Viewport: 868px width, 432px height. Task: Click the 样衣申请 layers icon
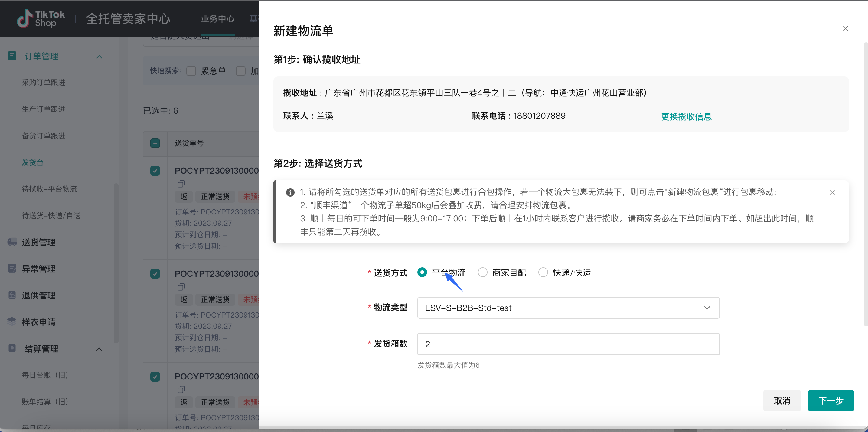coord(12,322)
